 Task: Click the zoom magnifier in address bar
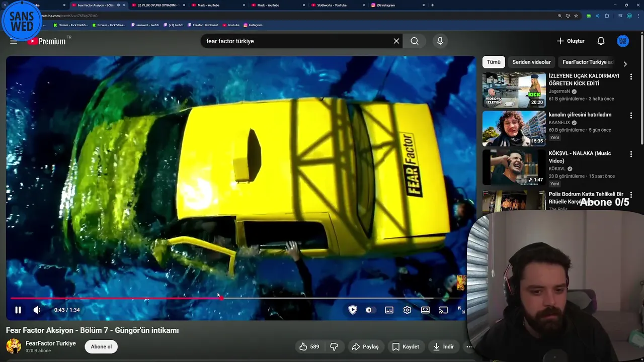pyautogui.click(x=559, y=16)
